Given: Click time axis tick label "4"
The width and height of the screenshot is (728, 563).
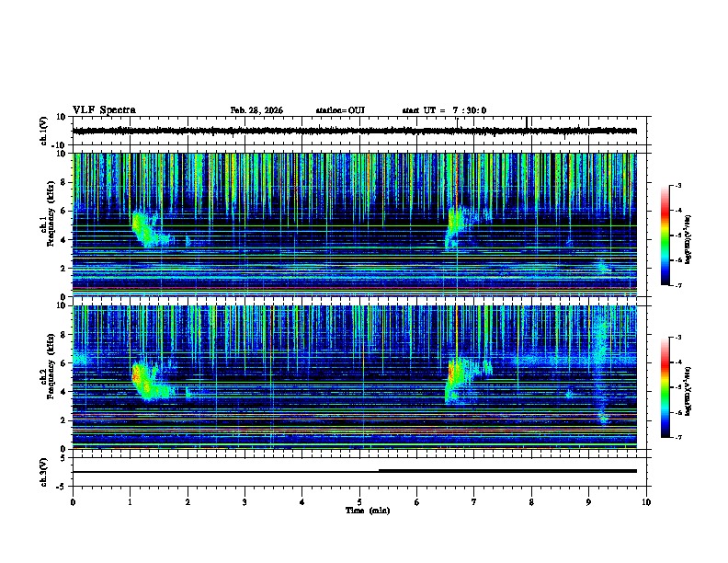Looking at the screenshot, I should 302,502.
